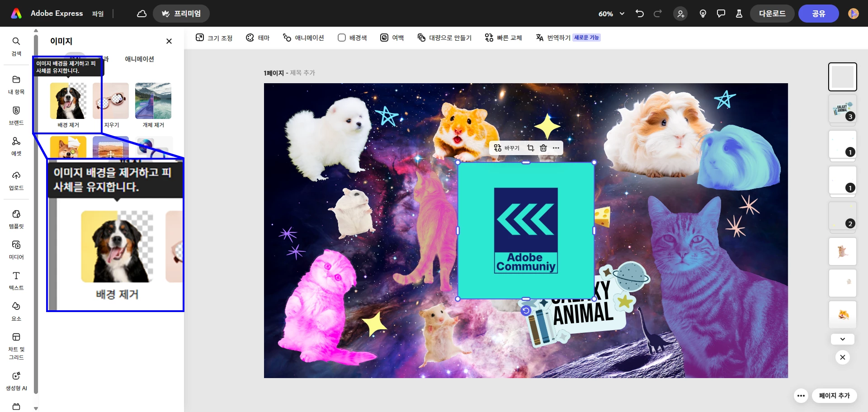The image size is (868, 412).
Task: Open the 차트 및 그리드 panel
Action: coord(16,346)
